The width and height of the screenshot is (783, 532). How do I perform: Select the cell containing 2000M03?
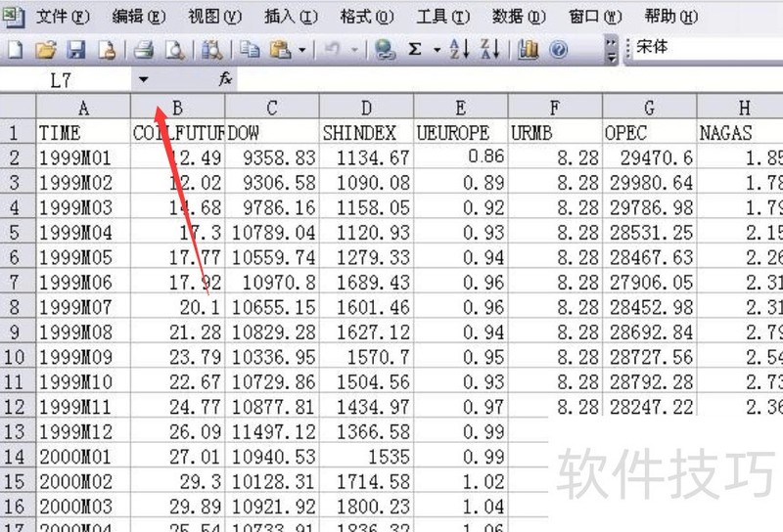click(83, 507)
